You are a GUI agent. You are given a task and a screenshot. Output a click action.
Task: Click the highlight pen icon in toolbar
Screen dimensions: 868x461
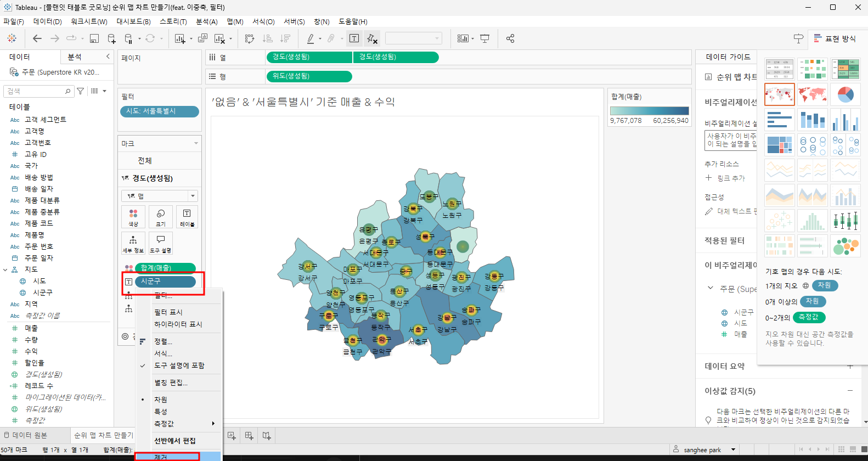pyautogui.click(x=311, y=38)
